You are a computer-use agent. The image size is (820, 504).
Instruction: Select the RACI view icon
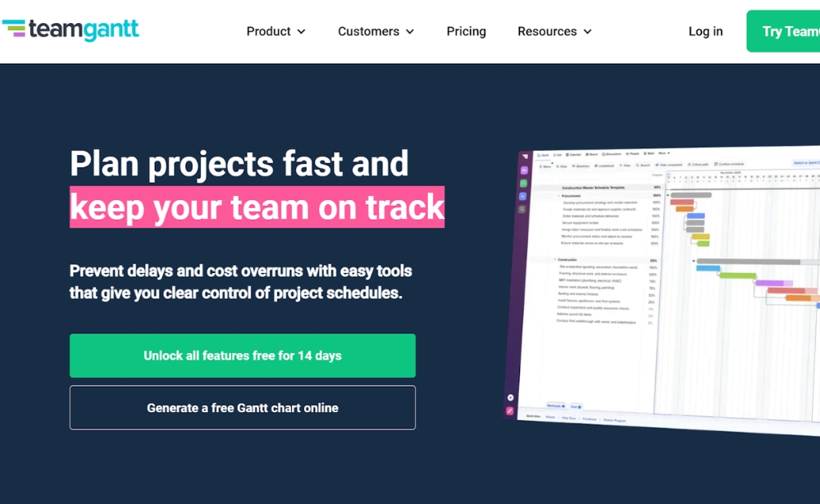click(x=647, y=153)
